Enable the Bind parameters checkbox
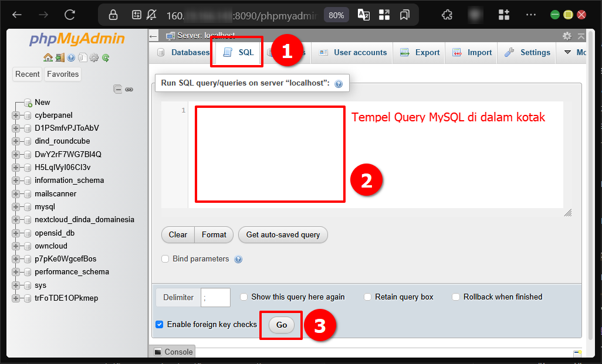602x364 pixels. pos(165,258)
